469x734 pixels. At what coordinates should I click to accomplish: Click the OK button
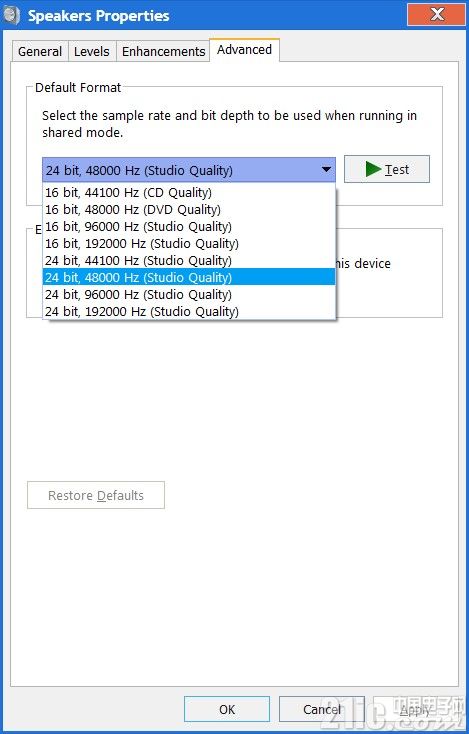227,709
